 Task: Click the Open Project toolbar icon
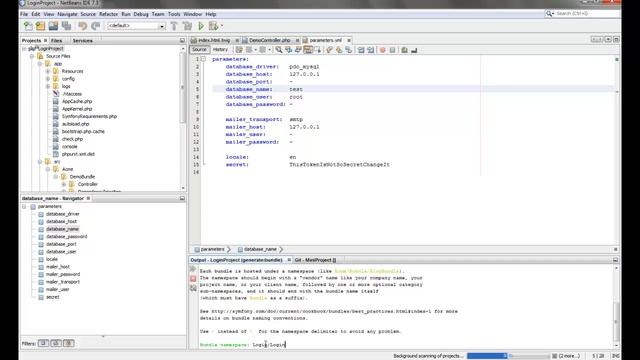coord(53,26)
